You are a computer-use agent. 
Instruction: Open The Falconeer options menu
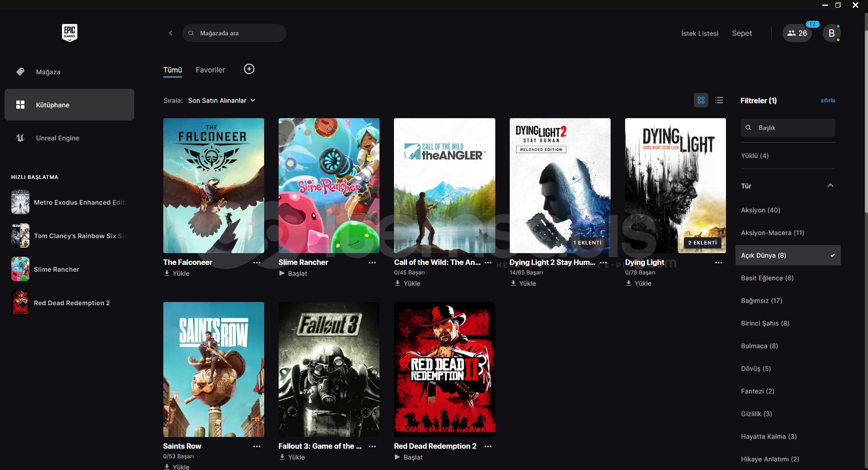tap(257, 263)
